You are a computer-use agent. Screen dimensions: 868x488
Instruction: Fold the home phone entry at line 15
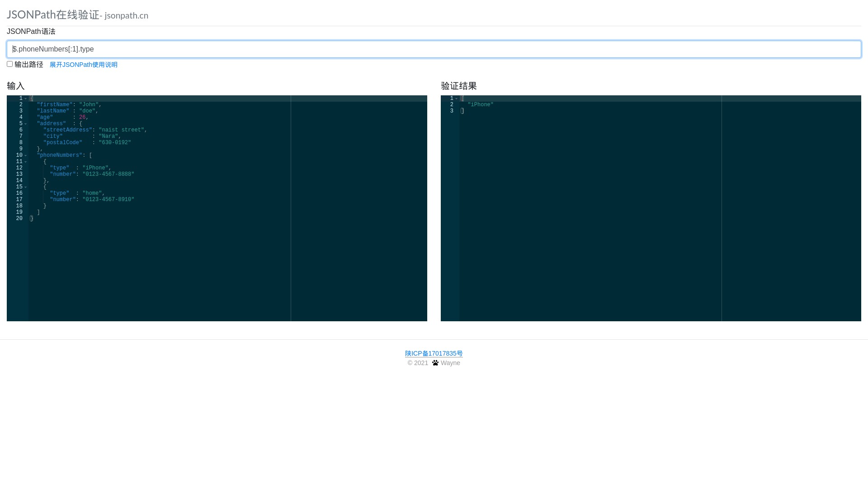click(26, 187)
